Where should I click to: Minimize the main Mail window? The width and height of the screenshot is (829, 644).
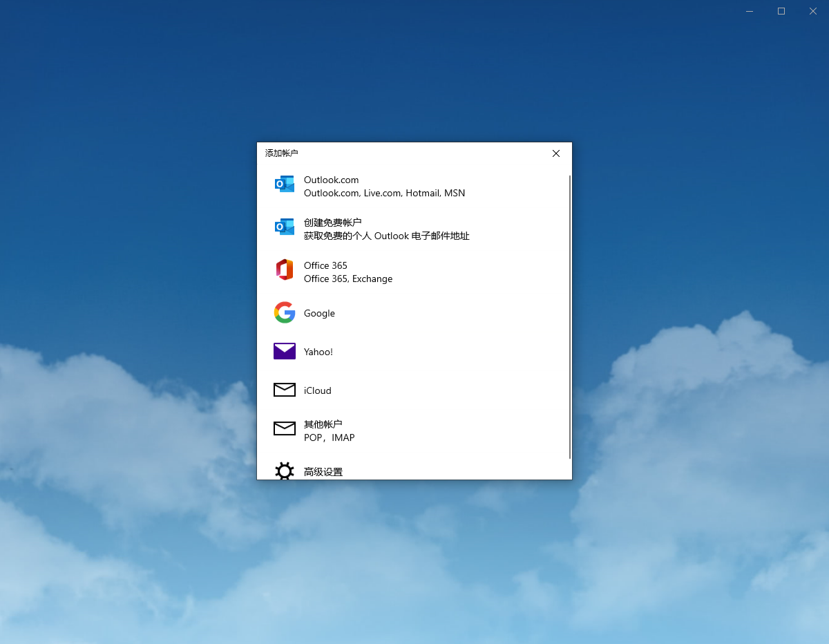(x=750, y=10)
